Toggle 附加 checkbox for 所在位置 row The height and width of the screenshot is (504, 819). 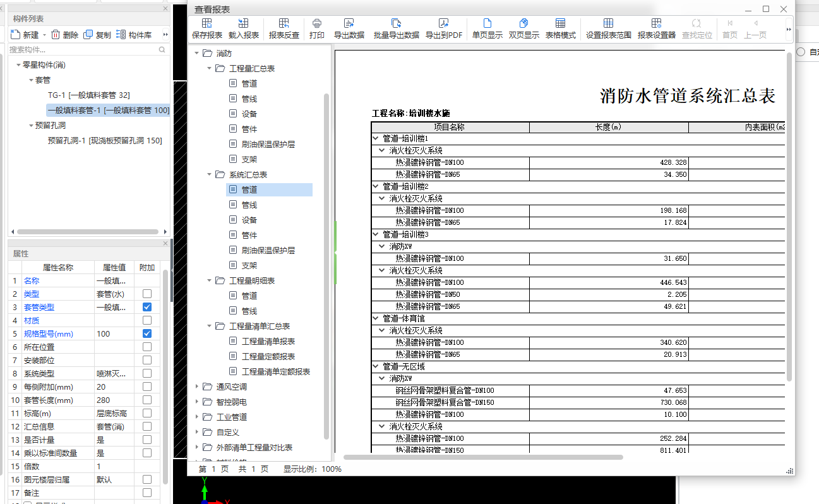click(x=147, y=347)
